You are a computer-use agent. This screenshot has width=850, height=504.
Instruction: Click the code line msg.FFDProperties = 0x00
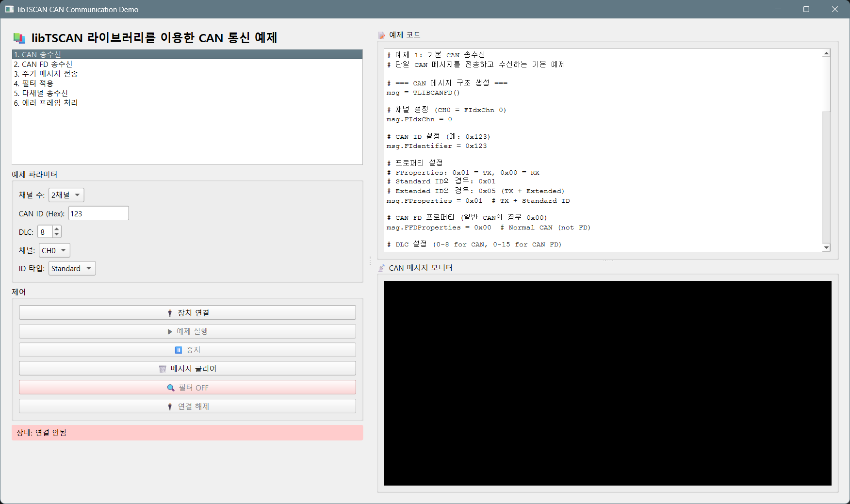pyautogui.click(x=439, y=228)
